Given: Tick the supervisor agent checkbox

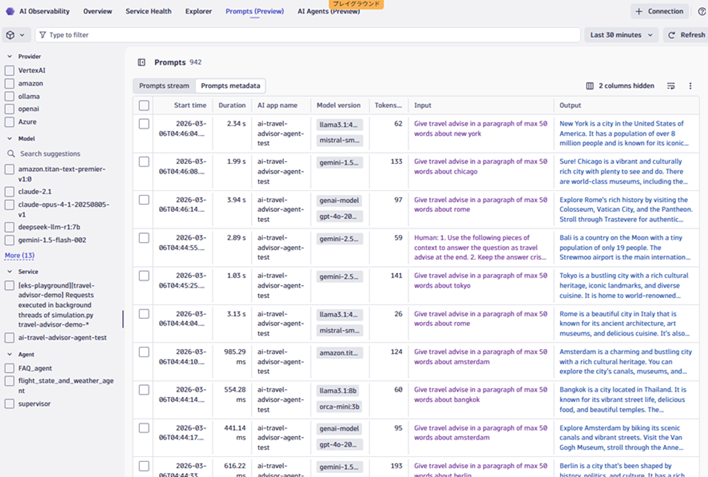Looking at the screenshot, I should pyautogui.click(x=10, y=404).
